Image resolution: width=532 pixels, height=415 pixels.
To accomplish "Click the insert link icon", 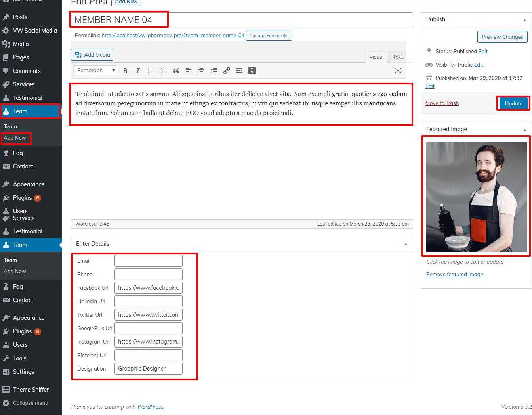I will click(227, 71).
